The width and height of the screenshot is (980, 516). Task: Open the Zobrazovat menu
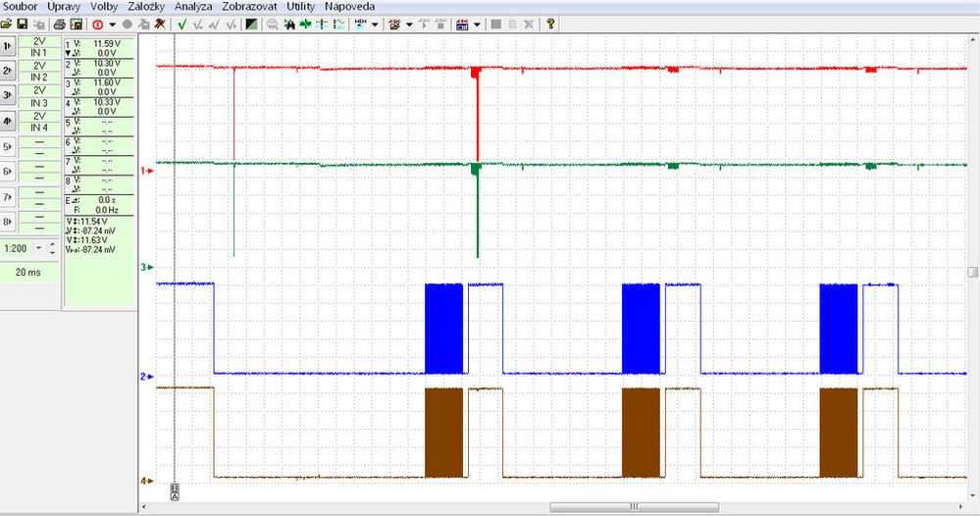(249, 6)
